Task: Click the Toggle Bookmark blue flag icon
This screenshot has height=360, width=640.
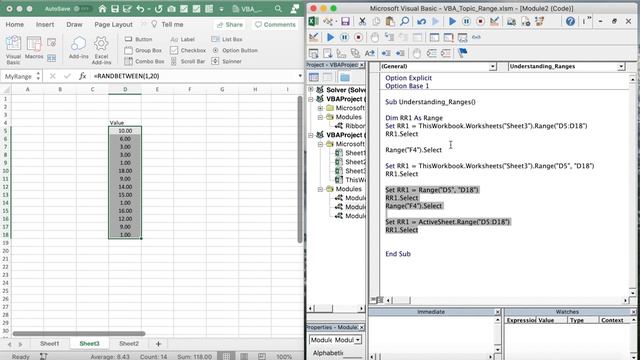Action: pyautogui.click(x=462, y=53)
